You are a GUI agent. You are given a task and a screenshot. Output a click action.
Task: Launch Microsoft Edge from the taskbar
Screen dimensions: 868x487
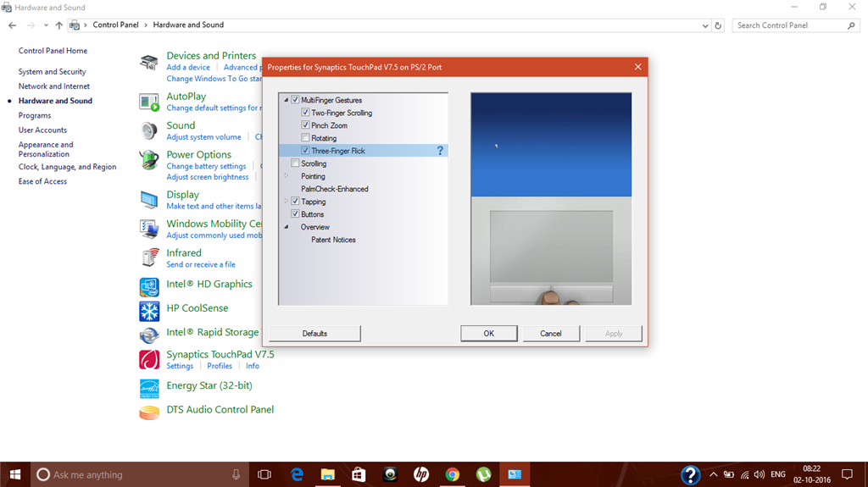297,474
